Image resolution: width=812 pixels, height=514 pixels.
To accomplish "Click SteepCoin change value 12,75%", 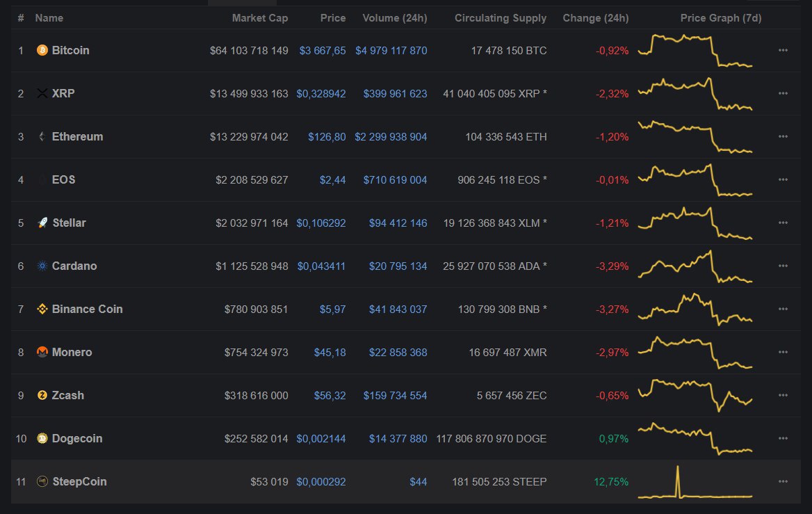I will tap(611, 482).
